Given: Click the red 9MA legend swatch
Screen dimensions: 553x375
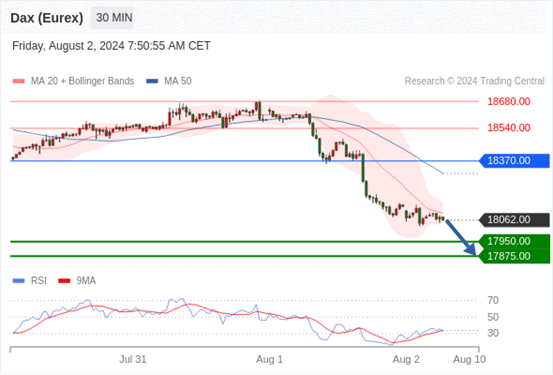Looking at the screenshot, I should tap(64, 281).
